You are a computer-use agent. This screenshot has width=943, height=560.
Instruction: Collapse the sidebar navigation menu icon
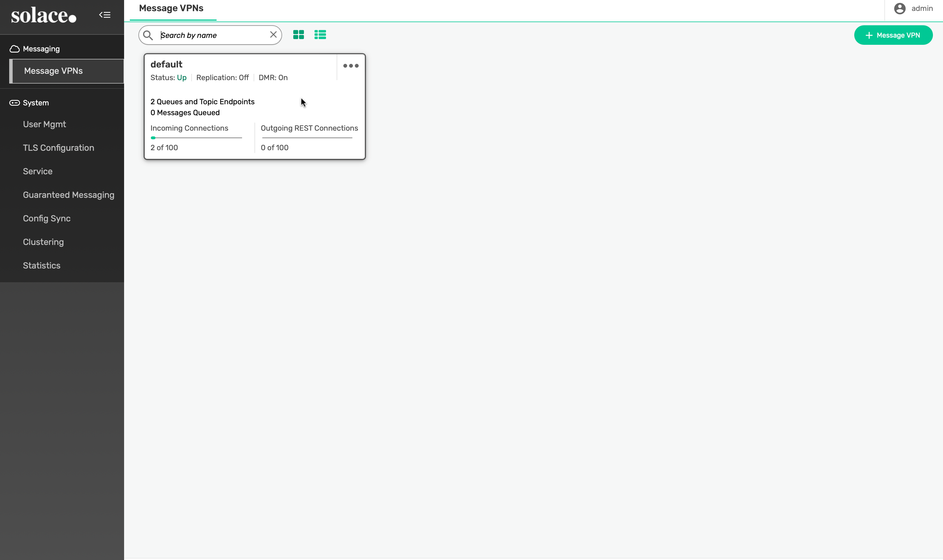tap(105, 15)
